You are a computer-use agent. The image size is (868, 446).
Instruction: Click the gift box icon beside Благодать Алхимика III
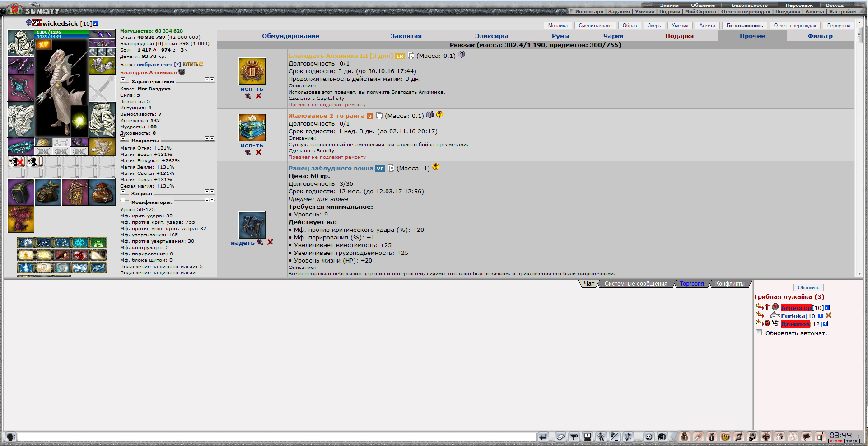coord(462,55)
